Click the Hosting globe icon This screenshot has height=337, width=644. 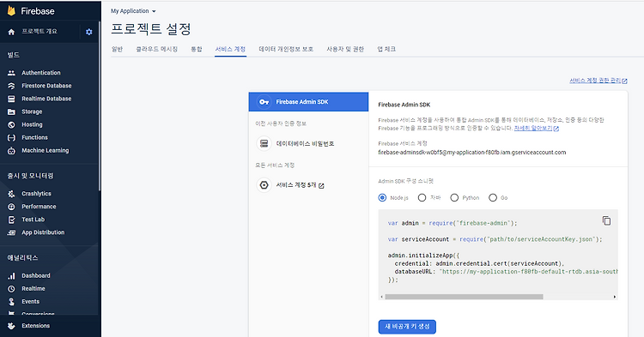pos(11,124)
